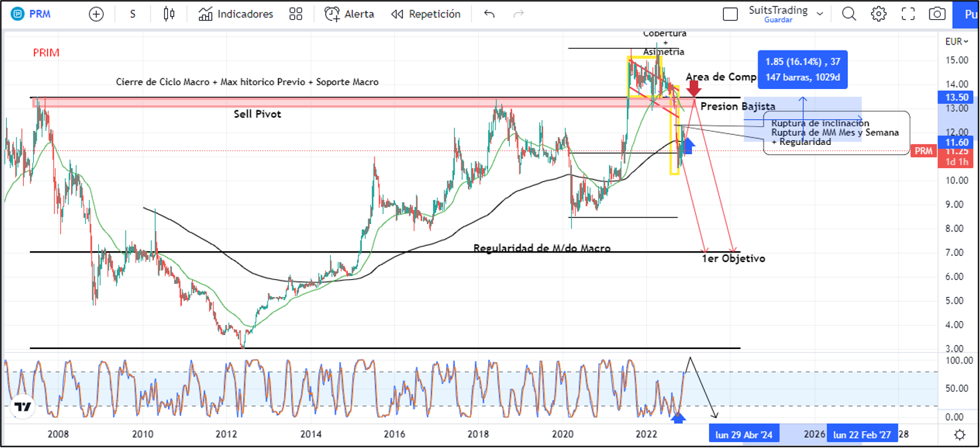The width and height of the screenshot is (980, 448).
Task: Take a chart snapshot with camera icon
Action: (x=937, y=14)
